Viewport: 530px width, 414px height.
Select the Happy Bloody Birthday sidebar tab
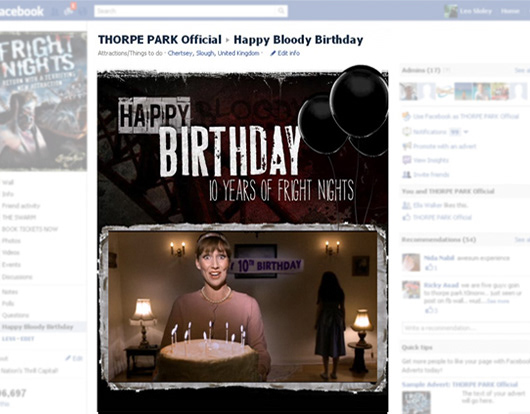[38, 327]
